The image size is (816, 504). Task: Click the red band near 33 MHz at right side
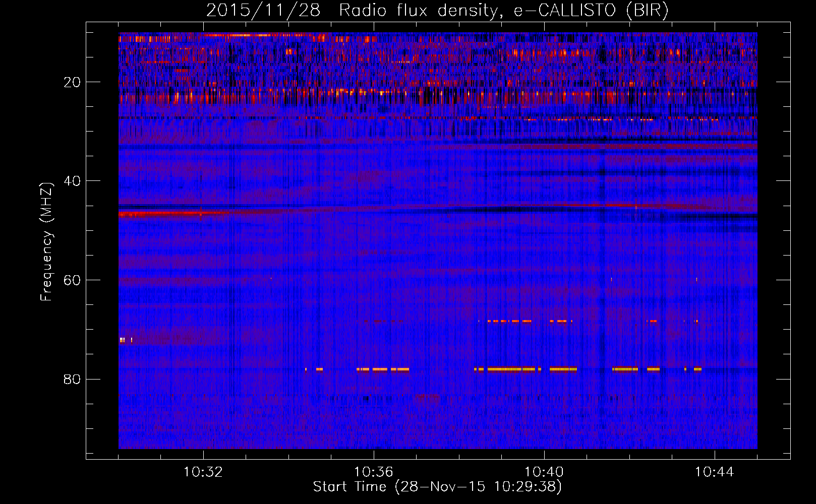coord(706,146)
